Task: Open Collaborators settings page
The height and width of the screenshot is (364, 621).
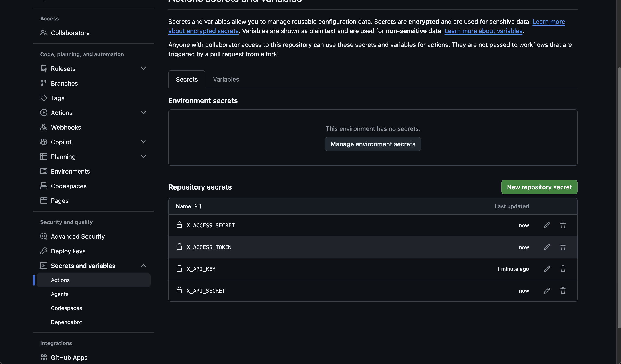Action: 93,33
